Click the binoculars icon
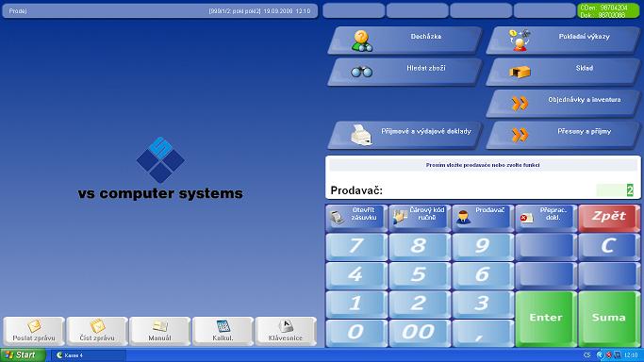The width and height of the screenshot is (644, 362). tap(362, 72)
